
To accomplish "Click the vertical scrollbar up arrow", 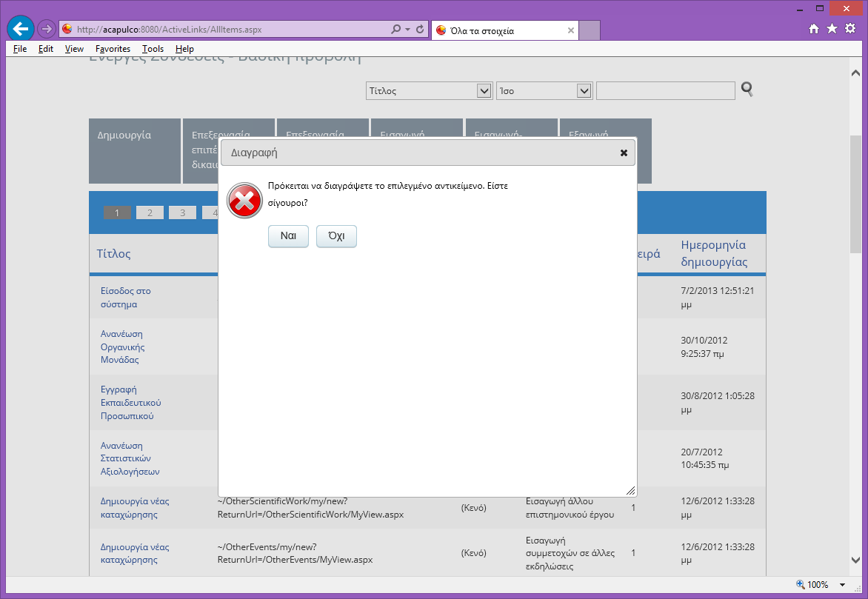I will click(855, 73).
